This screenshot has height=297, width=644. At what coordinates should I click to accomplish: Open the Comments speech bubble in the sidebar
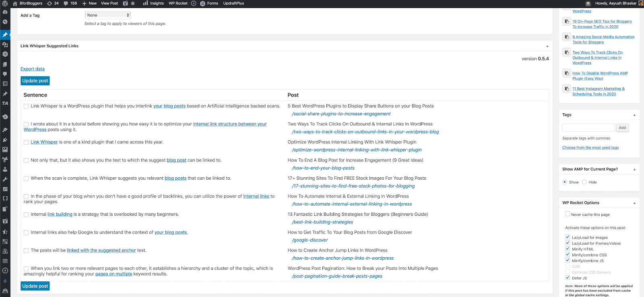coord(5,74)
